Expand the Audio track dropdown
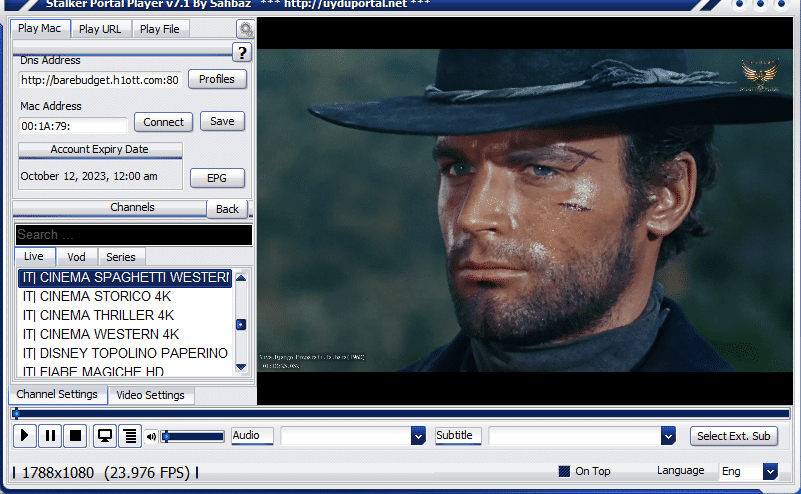This screenshot has width=801, height=494. (418, 436)
